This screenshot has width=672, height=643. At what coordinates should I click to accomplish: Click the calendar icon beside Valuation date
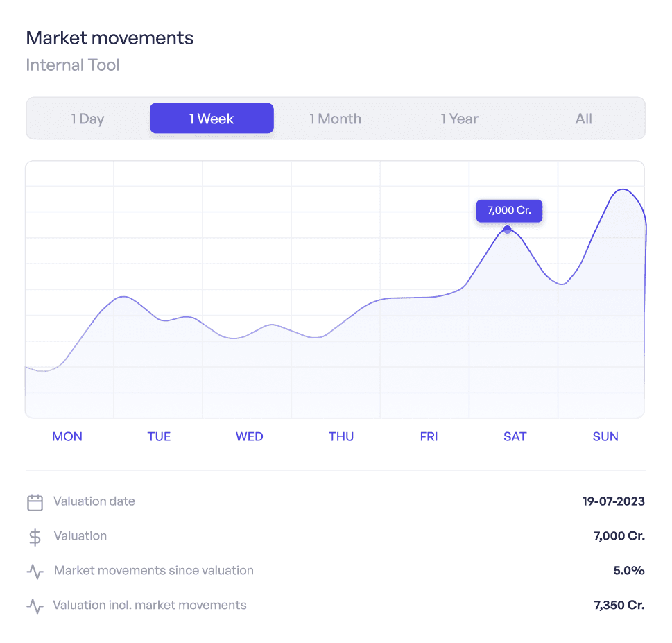(x=35, y=502)
